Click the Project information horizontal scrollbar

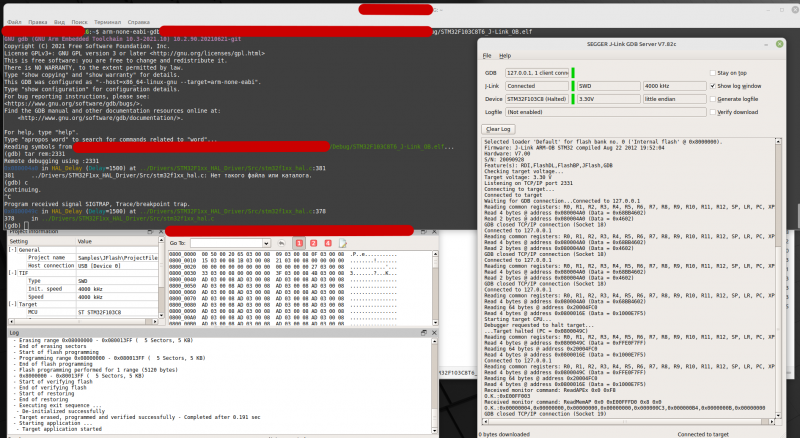tap(84, 322)
